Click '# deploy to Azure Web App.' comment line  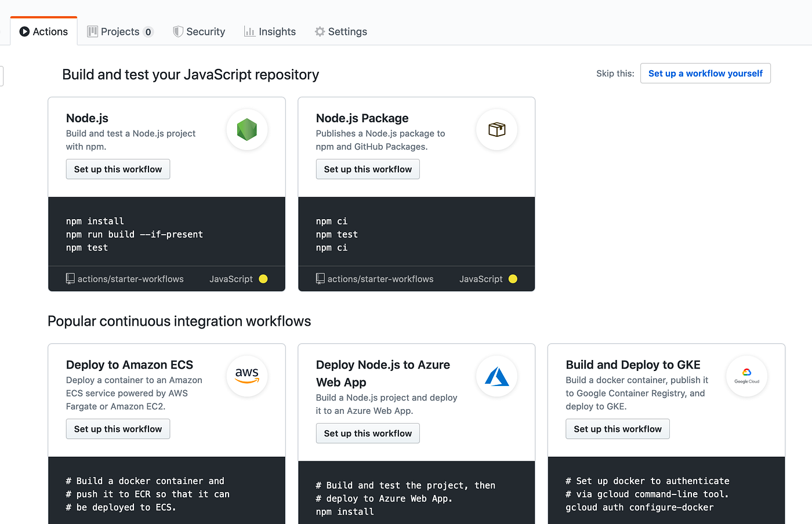pos(384,498)
